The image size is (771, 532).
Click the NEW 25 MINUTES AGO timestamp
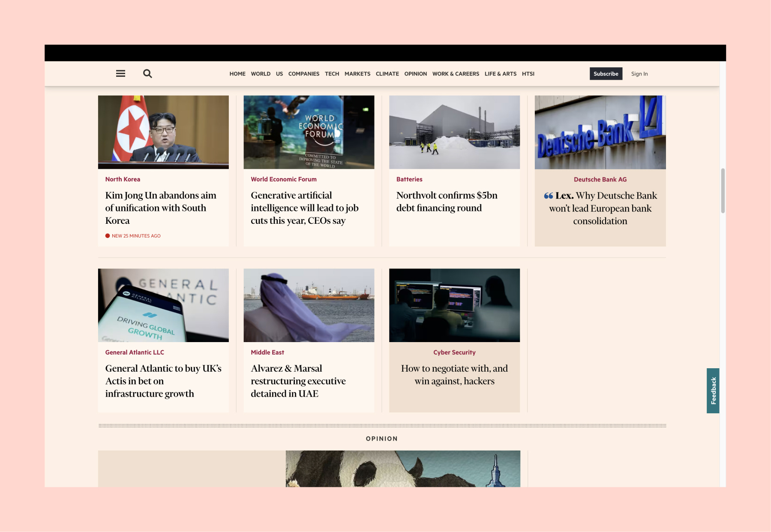click(x=133, y=236)
